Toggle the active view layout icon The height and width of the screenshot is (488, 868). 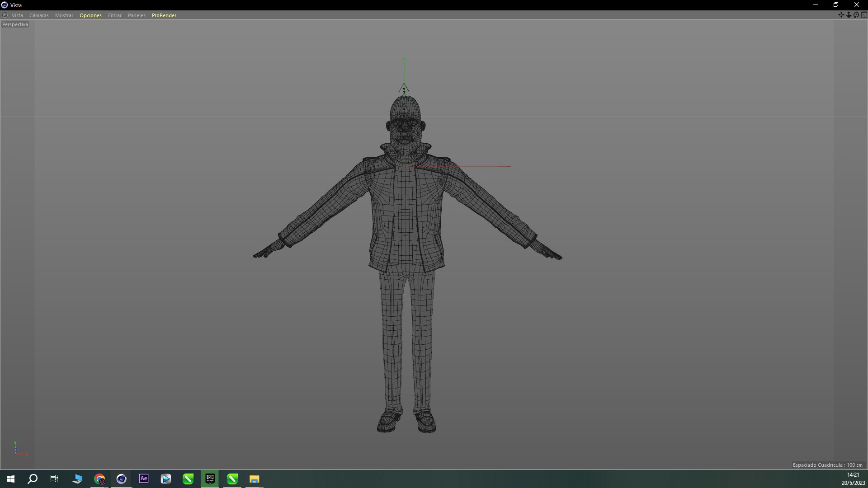click(x=864, y=15)
